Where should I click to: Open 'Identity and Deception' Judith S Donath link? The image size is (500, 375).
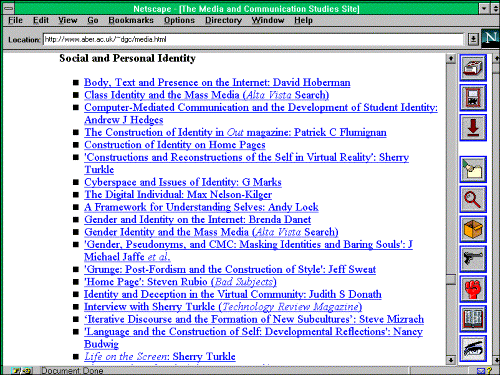point(233,294)
